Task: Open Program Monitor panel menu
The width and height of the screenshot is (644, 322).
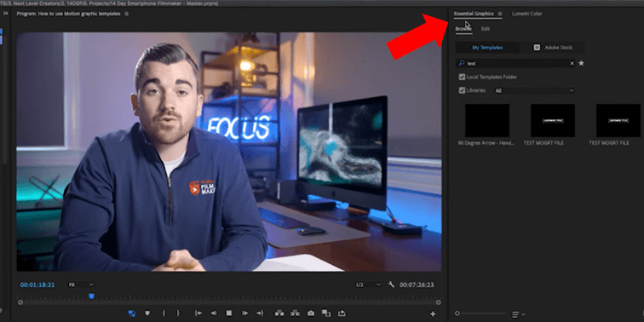Action: click(x=126, y=14)
